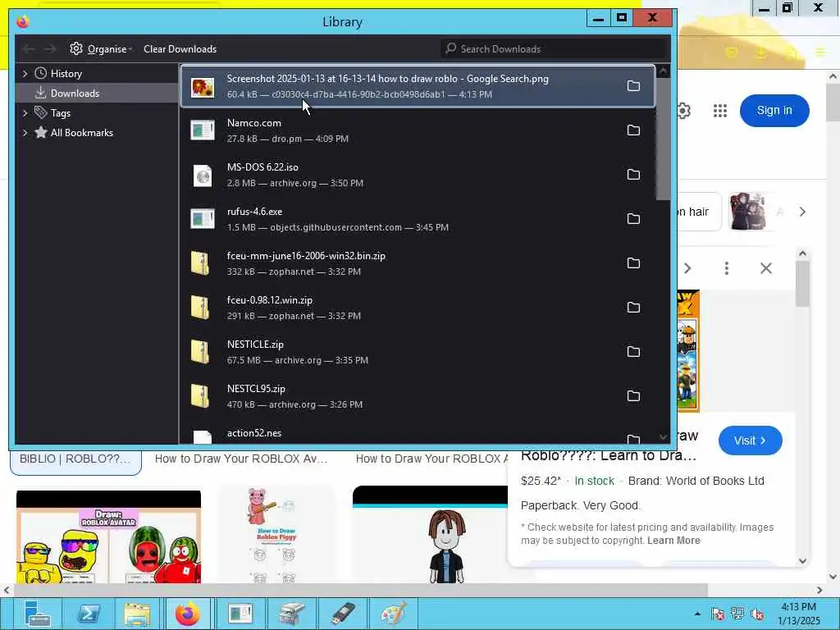Go to next image in side panel
The image size is (840, 630).
pos(688,268)
